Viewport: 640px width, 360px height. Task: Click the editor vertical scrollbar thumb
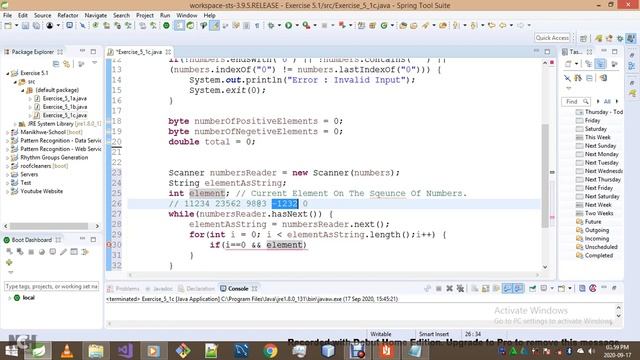click(x=545, y=176)
